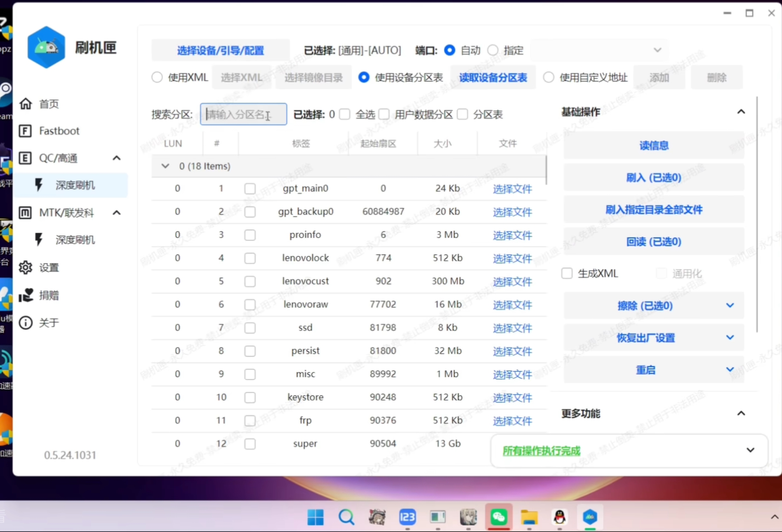Enable the 生成XML option
The width and height of the screenshot is (782, 532).
[x=567, y=273]
